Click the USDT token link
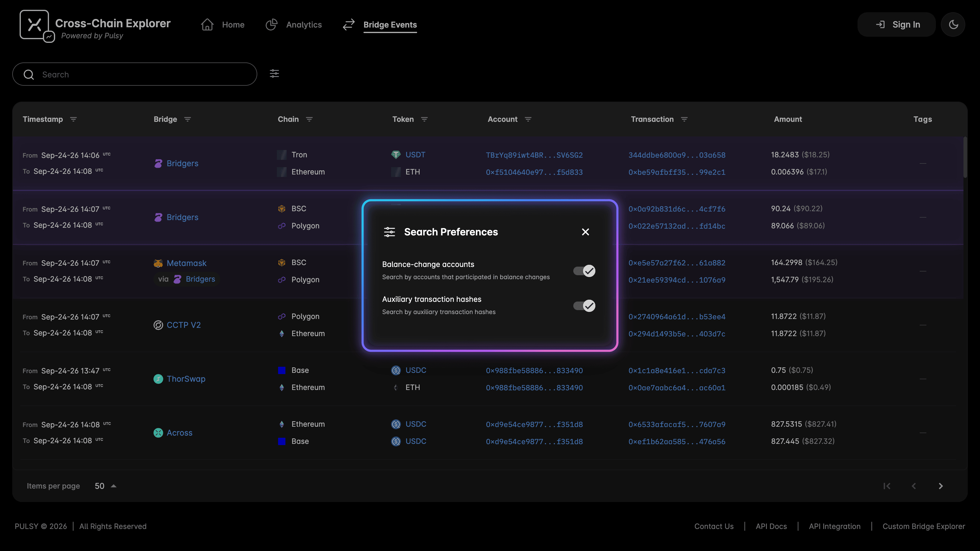980x551 pixels. 416,155
